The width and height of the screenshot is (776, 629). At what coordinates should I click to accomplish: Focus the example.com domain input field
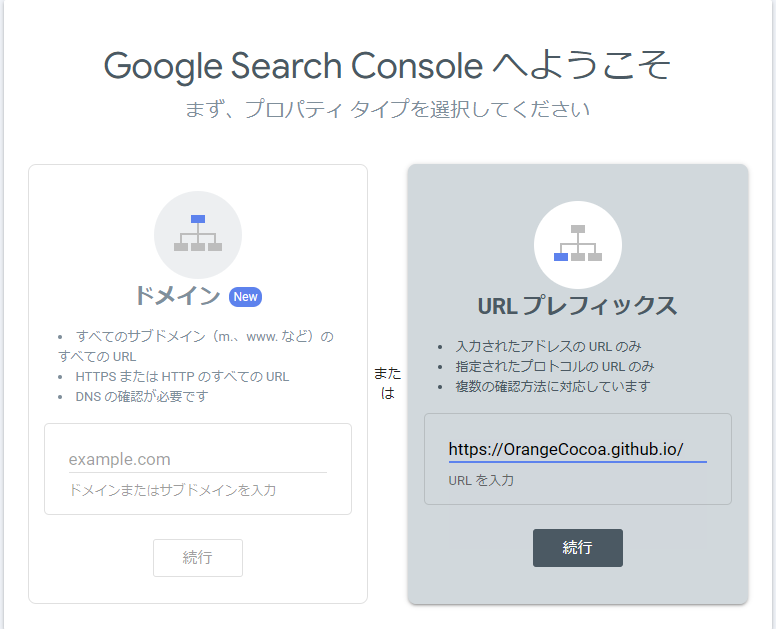(198, 459)
